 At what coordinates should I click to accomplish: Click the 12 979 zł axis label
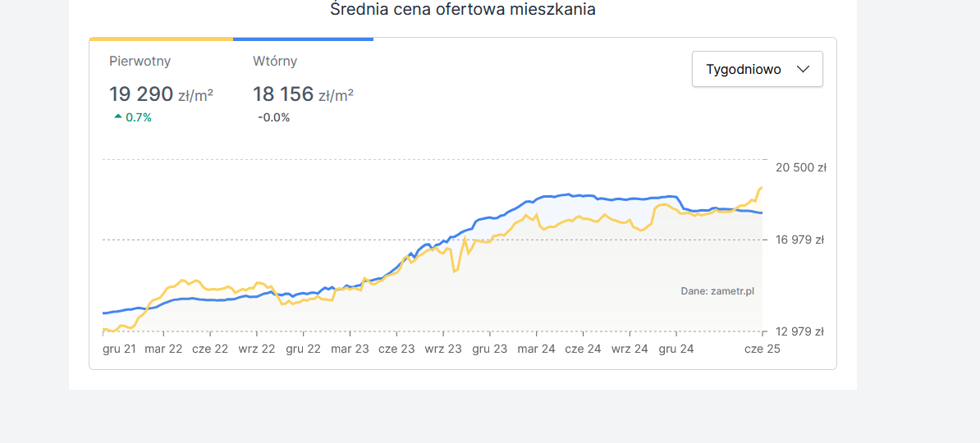[x=800, y=332]
